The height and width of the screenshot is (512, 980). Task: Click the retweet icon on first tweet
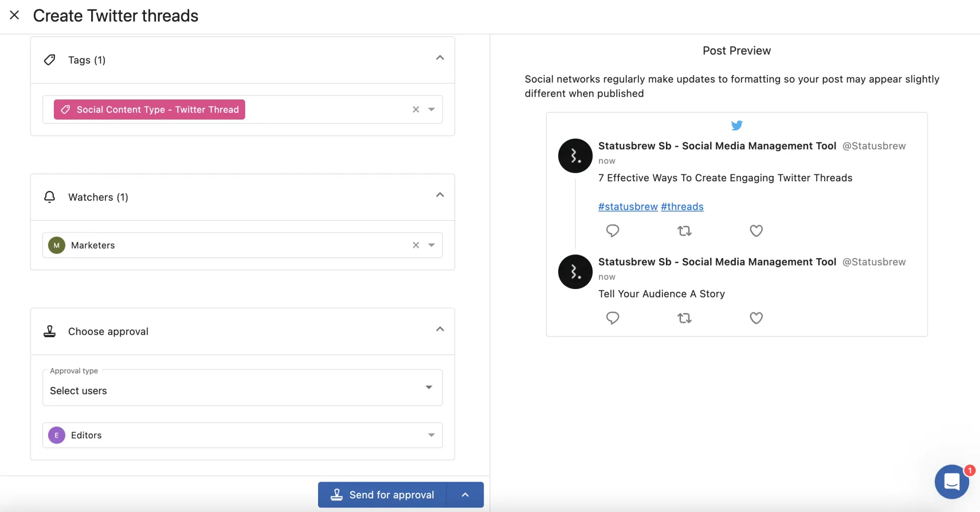[684, 231]
